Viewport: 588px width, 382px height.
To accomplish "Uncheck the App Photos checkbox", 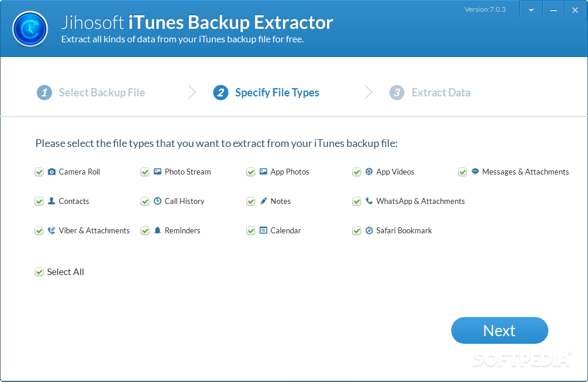I will point(251,172).
